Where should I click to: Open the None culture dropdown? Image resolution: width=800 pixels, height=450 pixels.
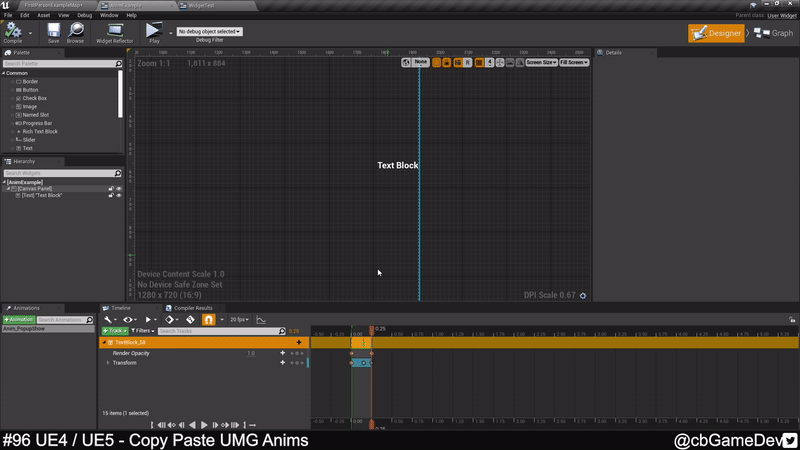[420, 62]
